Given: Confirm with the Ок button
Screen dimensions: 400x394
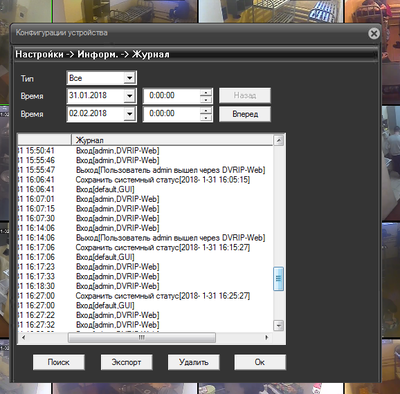Looking at the screenshot, I should tap(260, 362).
